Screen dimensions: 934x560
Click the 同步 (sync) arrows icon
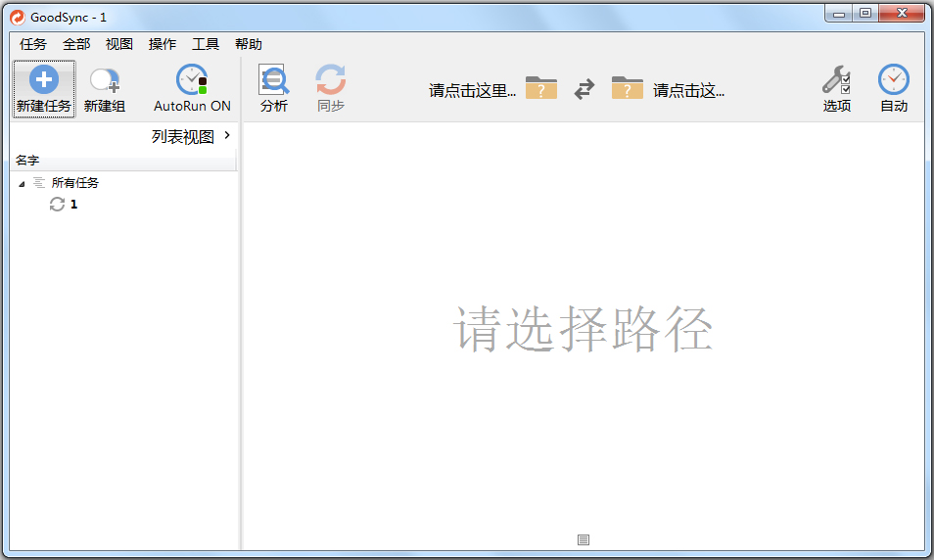(331, 79)
